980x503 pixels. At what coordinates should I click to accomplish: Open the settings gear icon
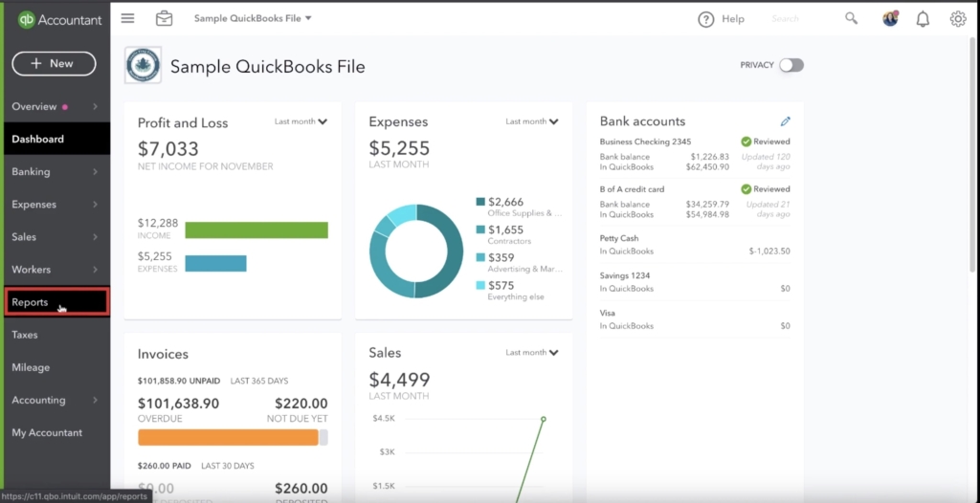tap(957, 19)
